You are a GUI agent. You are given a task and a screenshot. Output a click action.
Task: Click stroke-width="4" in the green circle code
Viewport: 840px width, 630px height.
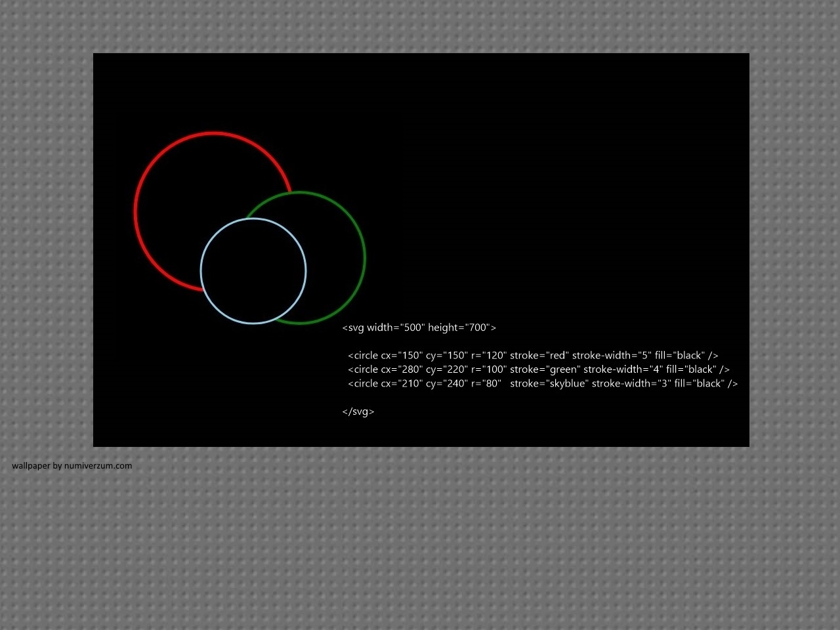tap(623, 369)
